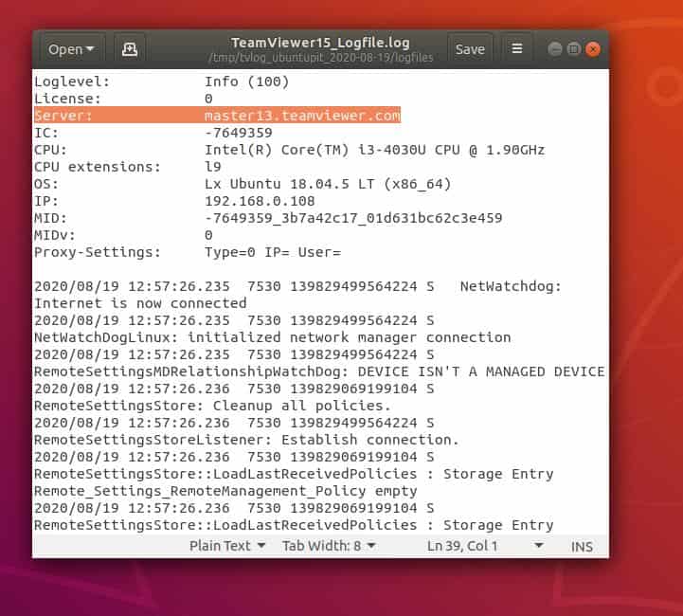Click the NetWatchdog: text

pyautogui.click(x=511, y=286)
